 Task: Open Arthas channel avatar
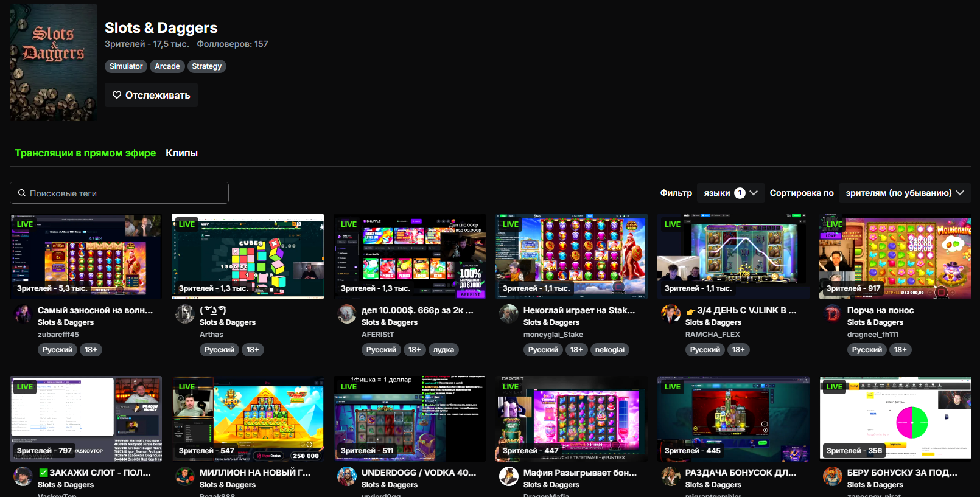(x=185, y=314)
